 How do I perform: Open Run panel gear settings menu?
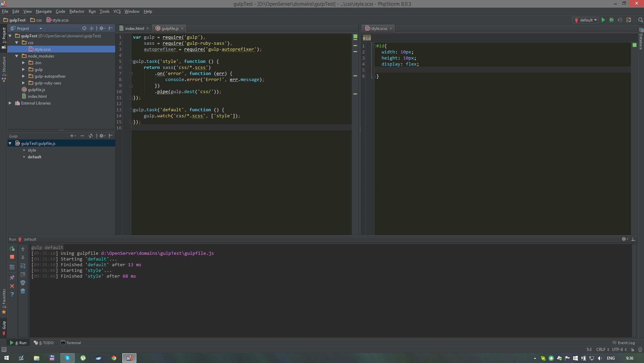[625, 239]
